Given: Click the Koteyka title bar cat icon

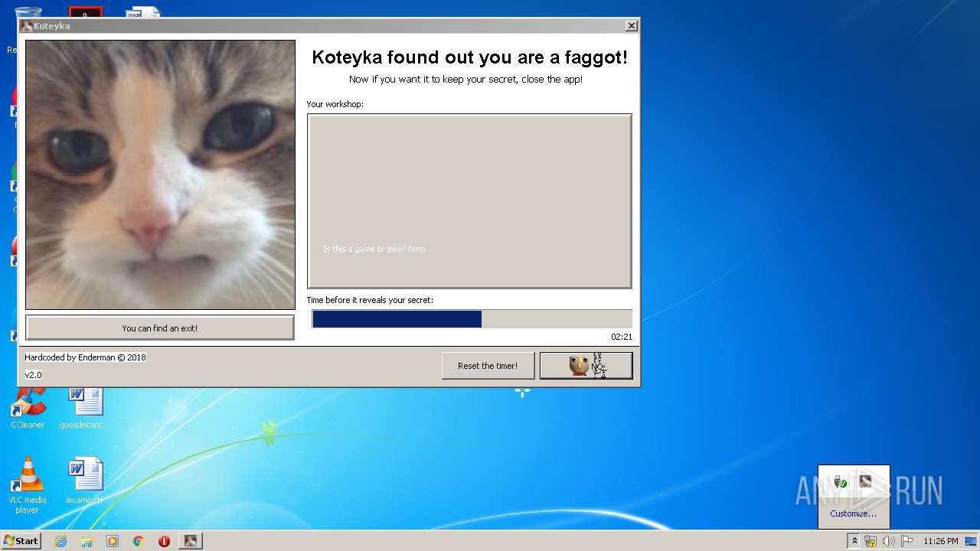Looking at the screenshot, I should 27,26.
